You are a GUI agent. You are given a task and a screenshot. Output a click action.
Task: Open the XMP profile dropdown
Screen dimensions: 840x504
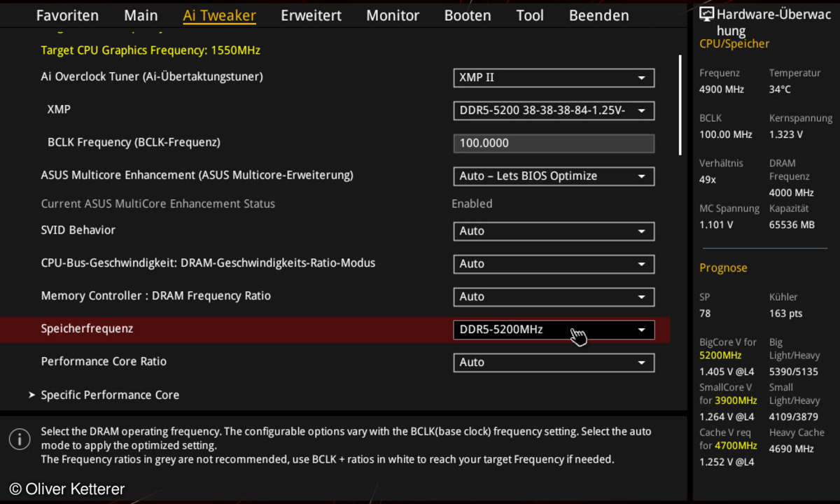click(553, 111)
